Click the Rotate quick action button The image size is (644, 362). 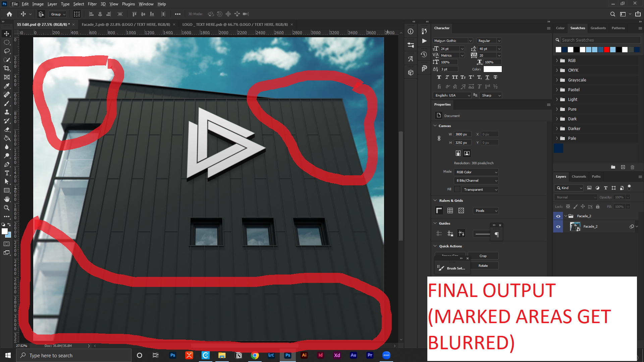point(484,265)
